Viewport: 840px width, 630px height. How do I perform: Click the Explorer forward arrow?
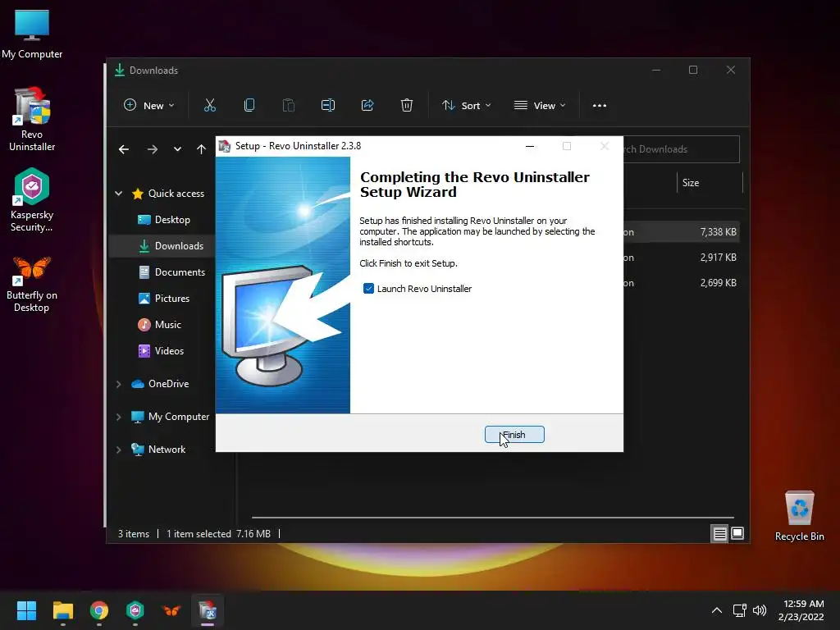coord(153,149)
